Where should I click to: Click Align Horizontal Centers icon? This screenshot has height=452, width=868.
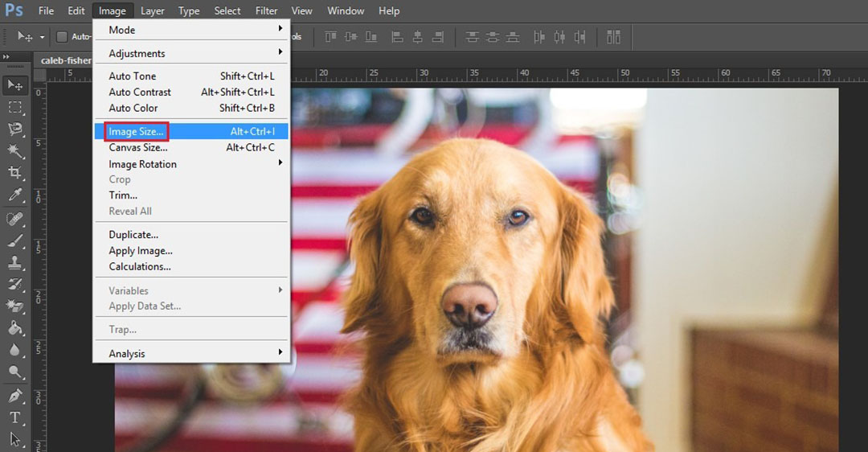click(x=417, y=37)
